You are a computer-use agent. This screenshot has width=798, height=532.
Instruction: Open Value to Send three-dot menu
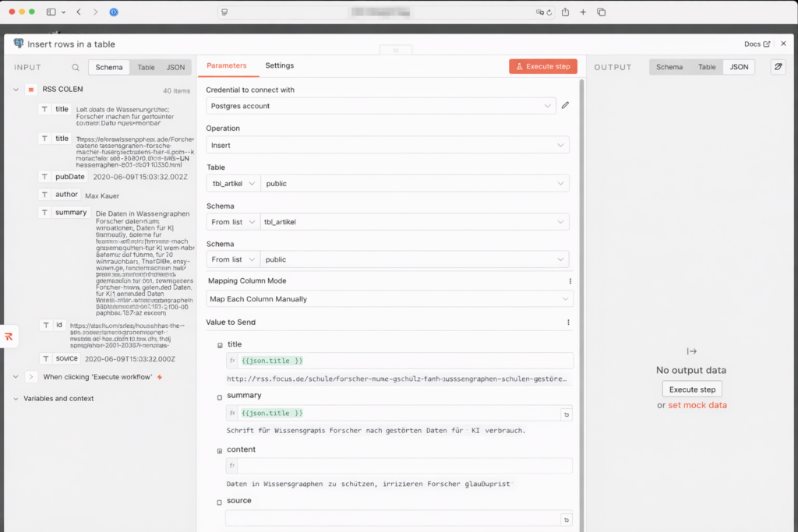[568, 322]
